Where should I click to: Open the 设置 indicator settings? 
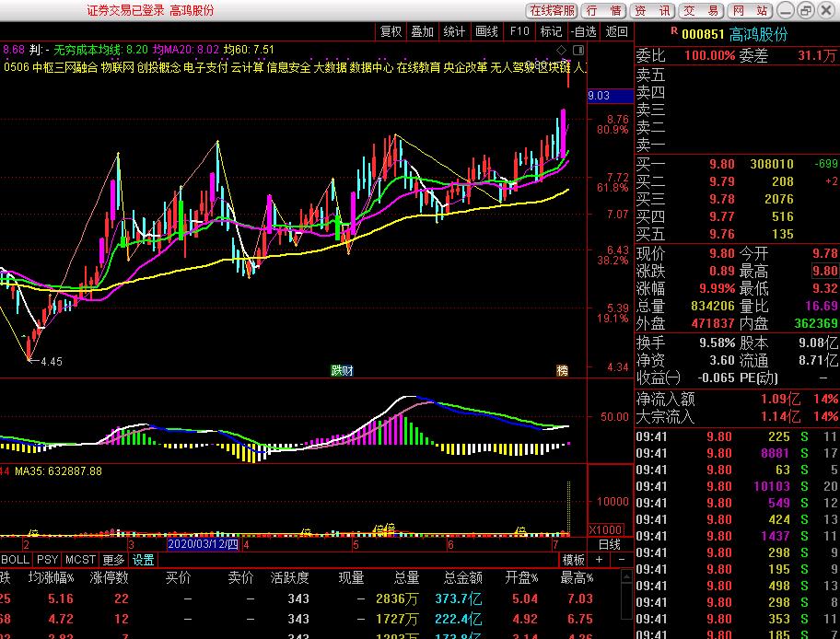(143, 560)
